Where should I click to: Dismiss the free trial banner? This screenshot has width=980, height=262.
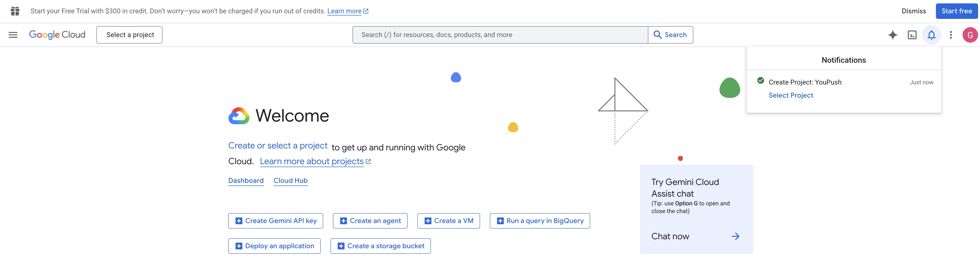coord(913,11)
